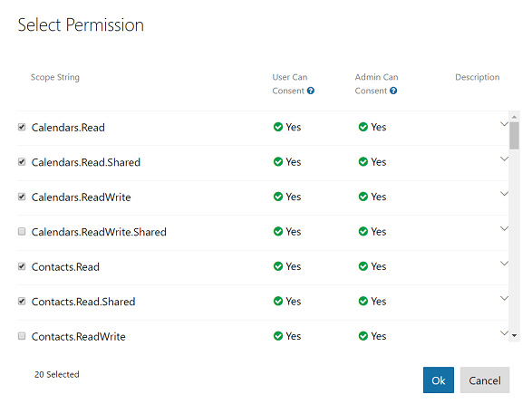Click the Contacts.Read scope label
Screen dimensions: 532x404
click(65, 267)
